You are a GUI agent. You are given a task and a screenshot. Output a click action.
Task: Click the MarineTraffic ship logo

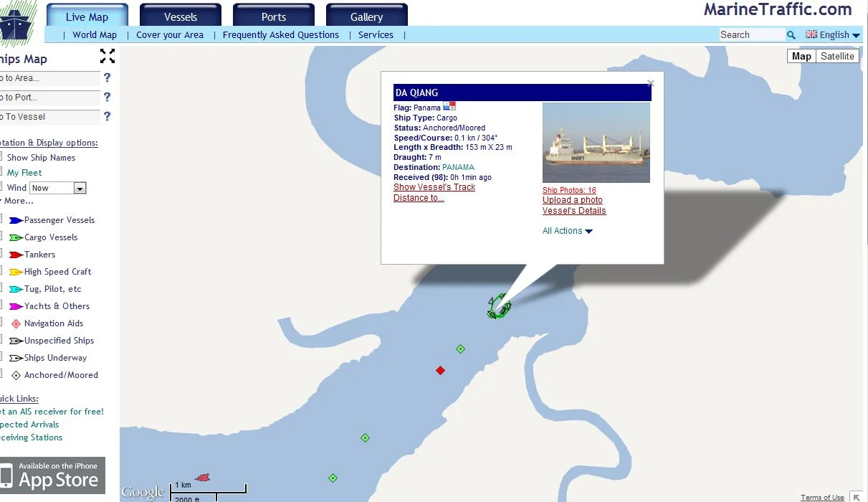[16, 23]
